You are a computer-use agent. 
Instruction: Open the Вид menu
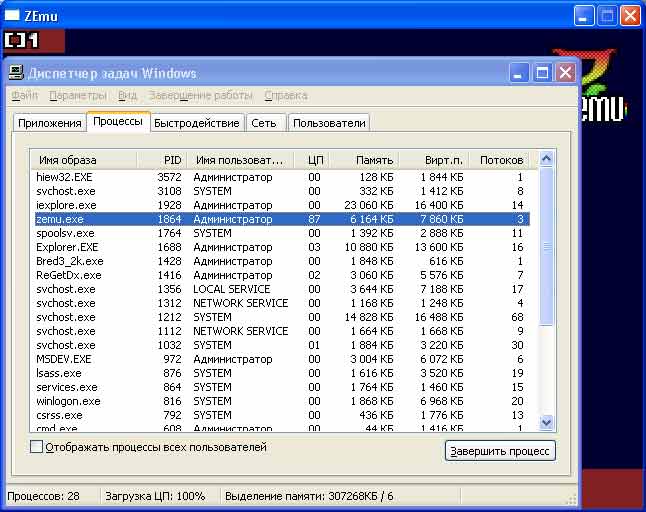pos(127,96)
